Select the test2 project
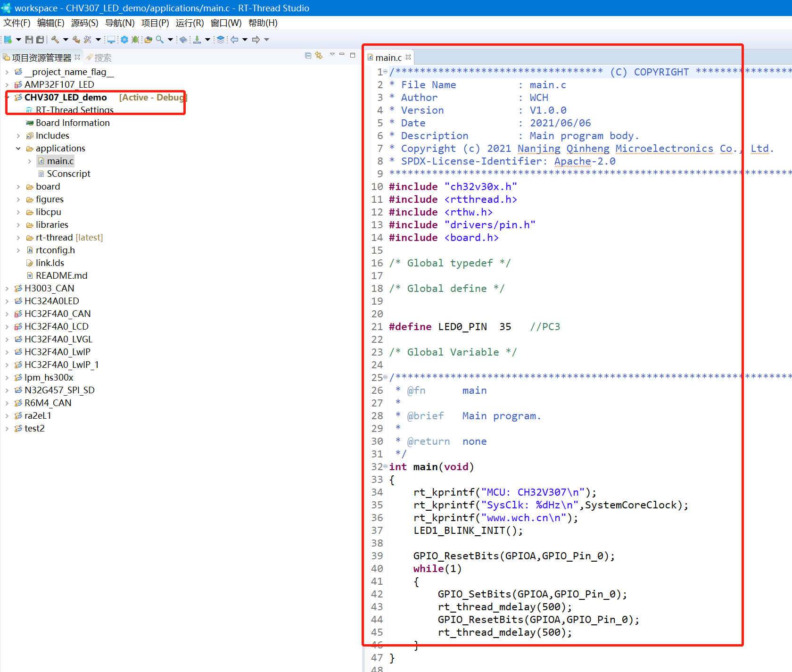The width and height of the screenshot is (792, 672). pos(29,428)
